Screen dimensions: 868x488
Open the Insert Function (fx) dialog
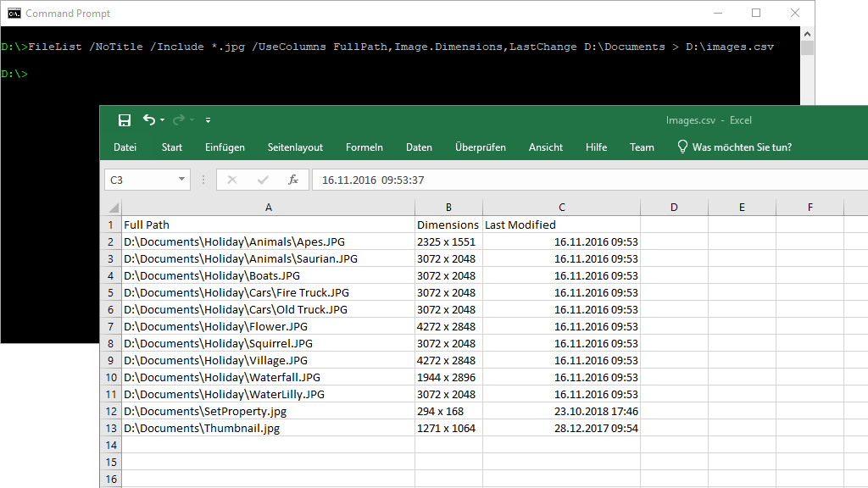click(x=292, y=179)
